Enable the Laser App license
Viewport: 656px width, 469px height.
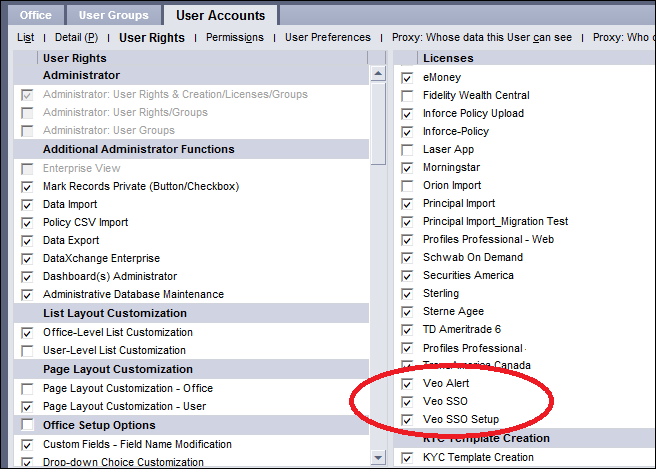pos(407,150)
